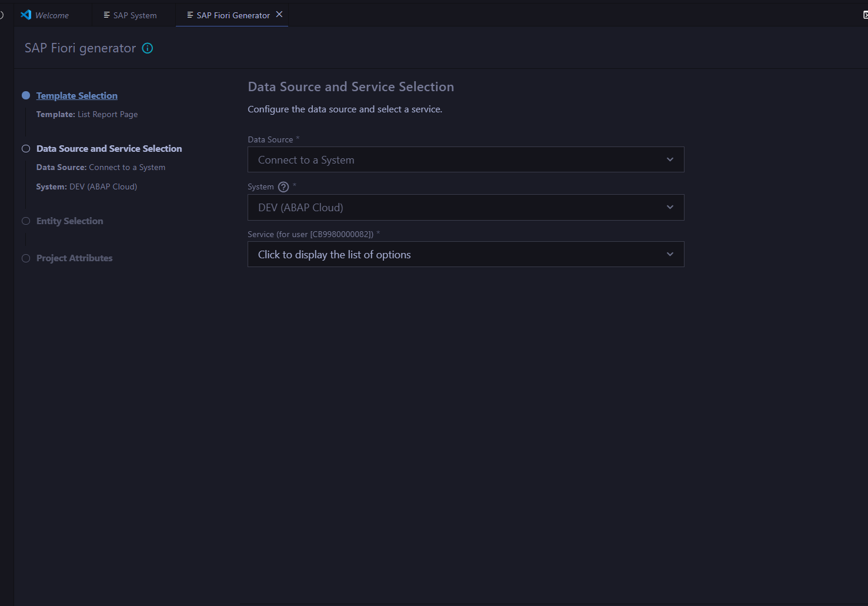Click the 'Data Source: Connect to a System' summary
This screenshot has height=606, width=868.
(x=101, y=167)
